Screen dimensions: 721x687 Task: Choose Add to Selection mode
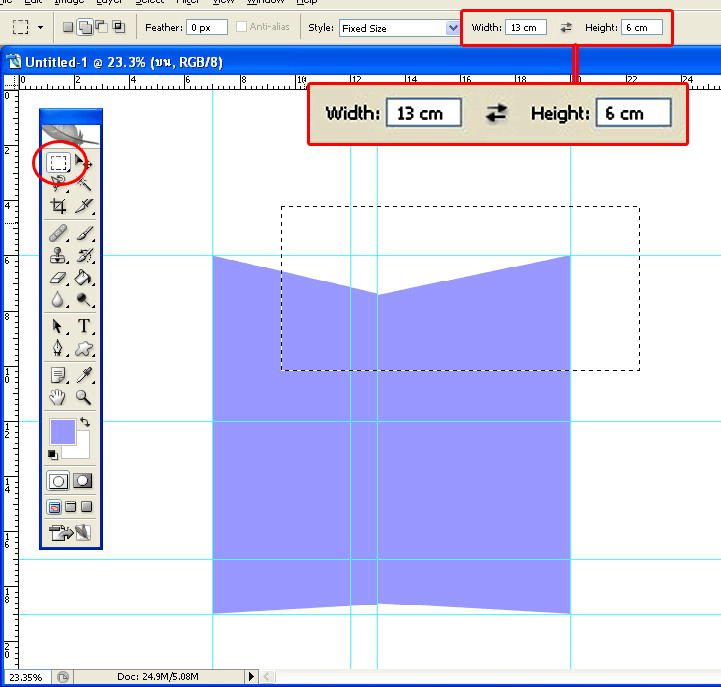tap(85, 27)
